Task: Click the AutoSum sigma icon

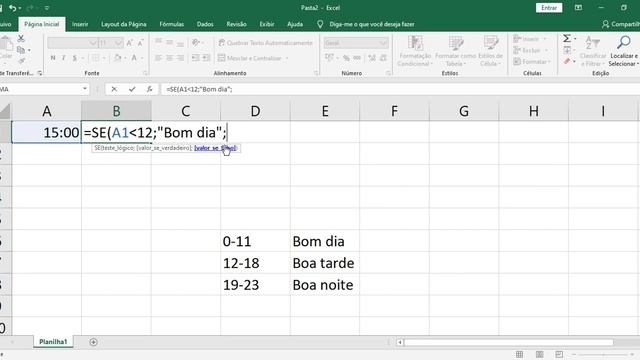Action: pyautogui.click(x=567, y=38)
